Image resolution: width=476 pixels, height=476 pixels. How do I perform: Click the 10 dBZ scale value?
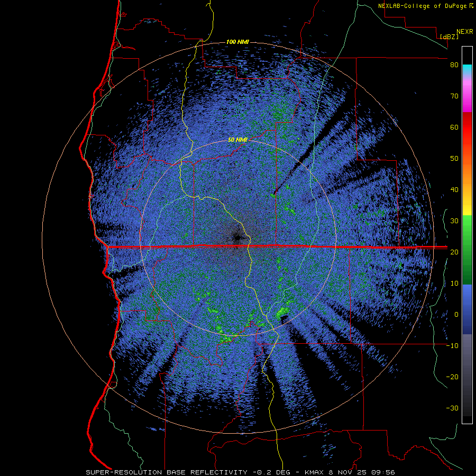click(454, 283)
